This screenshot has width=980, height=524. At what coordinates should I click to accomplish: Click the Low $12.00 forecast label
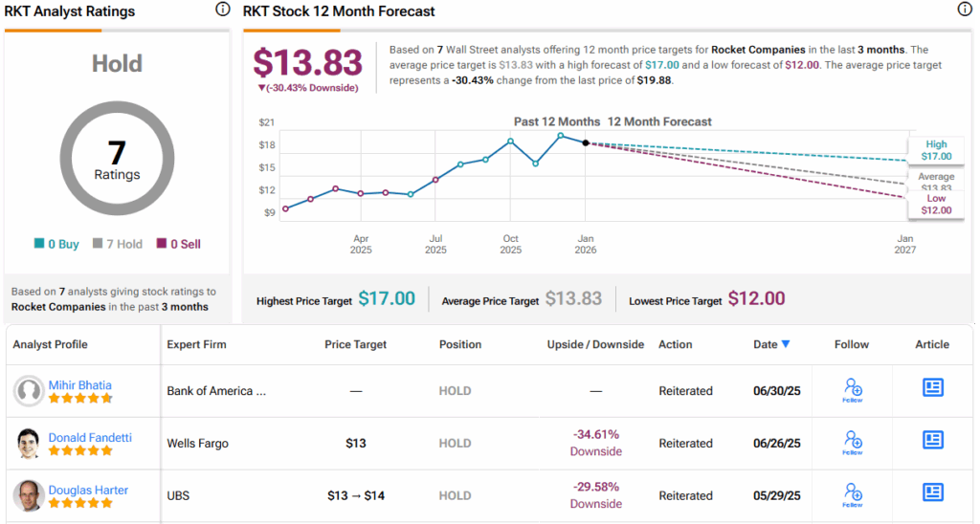coord(935,204)
